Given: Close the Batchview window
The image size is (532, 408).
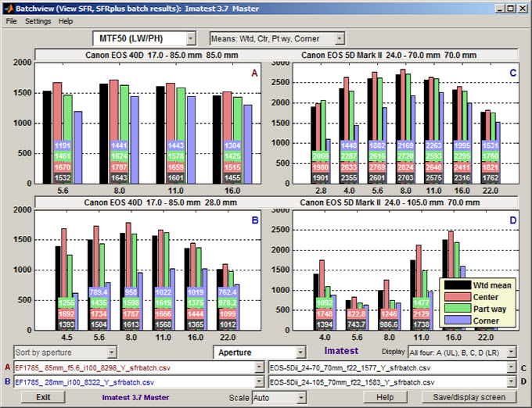Looking at the screenshot, I should pyautogui.click(x=523, y=9).
